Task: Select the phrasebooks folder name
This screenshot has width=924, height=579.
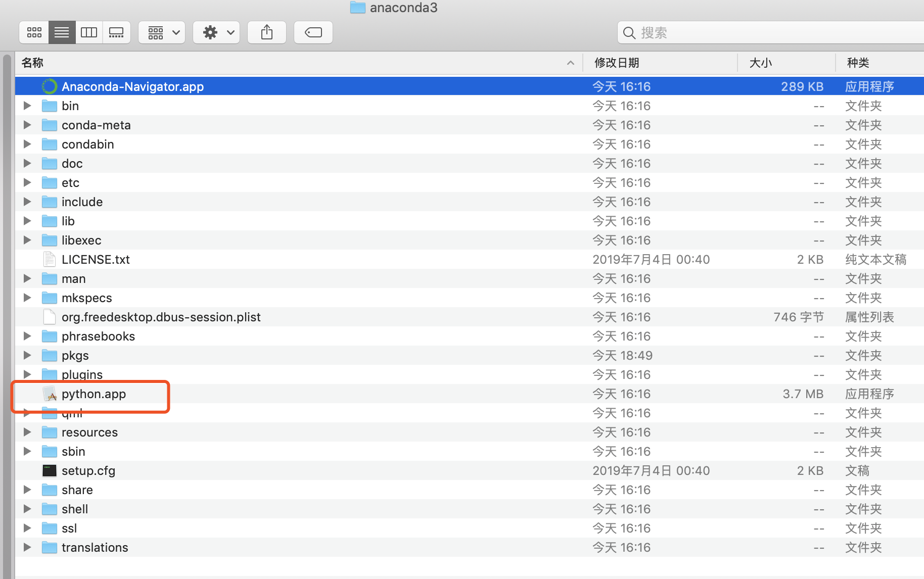Action: [99, 336]
